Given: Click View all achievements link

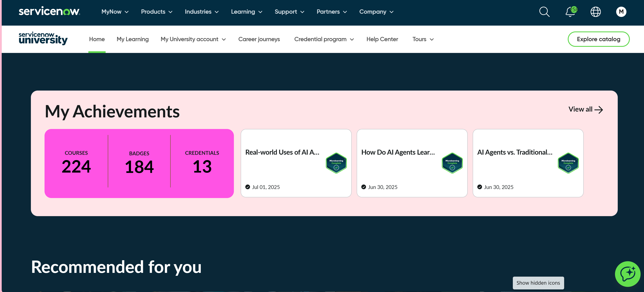Looking at the screenshot, I should (585, 110).
